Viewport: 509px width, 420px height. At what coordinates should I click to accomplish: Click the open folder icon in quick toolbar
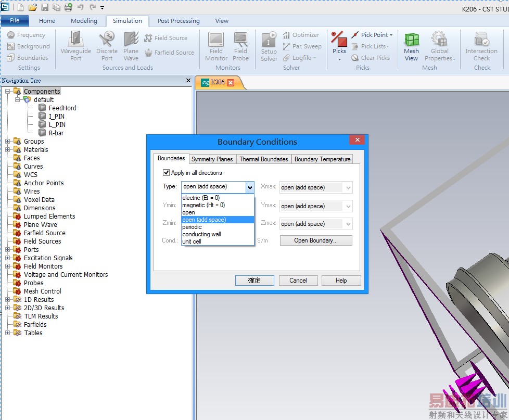(32, 7)
